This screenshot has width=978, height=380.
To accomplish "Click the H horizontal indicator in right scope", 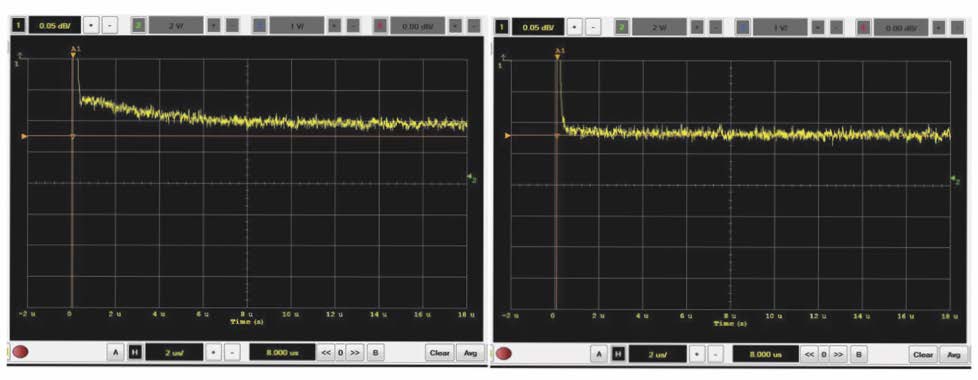I will [618, 354].
